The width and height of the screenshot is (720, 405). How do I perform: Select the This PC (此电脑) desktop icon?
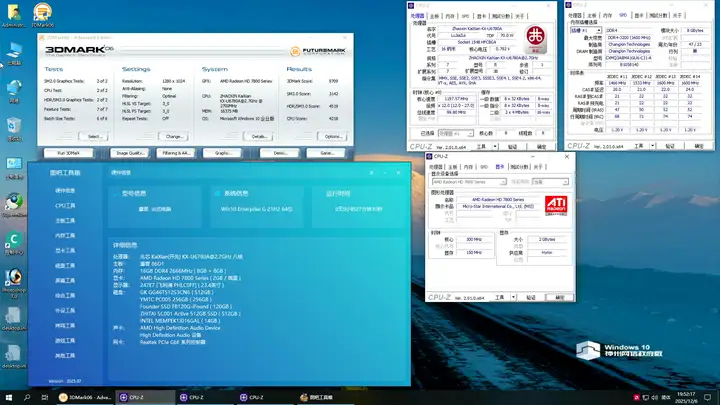(14, 54)
